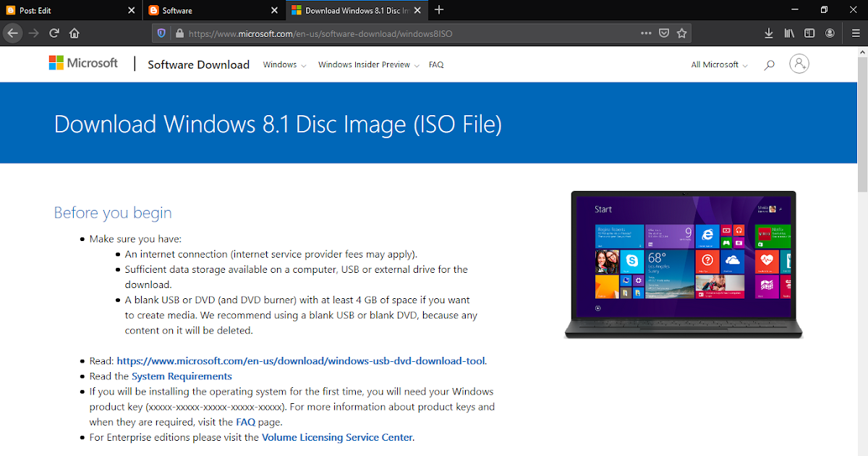Viewport: 868px width, 456px height.
Task: Close the Software tab
Action: [x=274, y=11]
